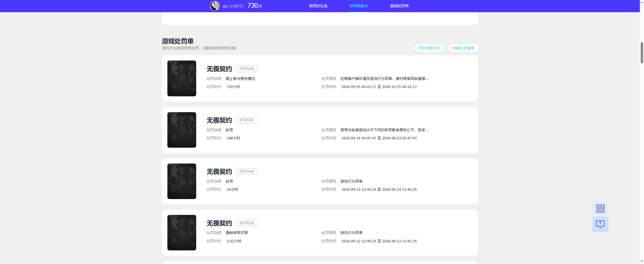The image size is (644, 264).
Task: Click 强制结束对局 penalty description
Action: (236, 233)
